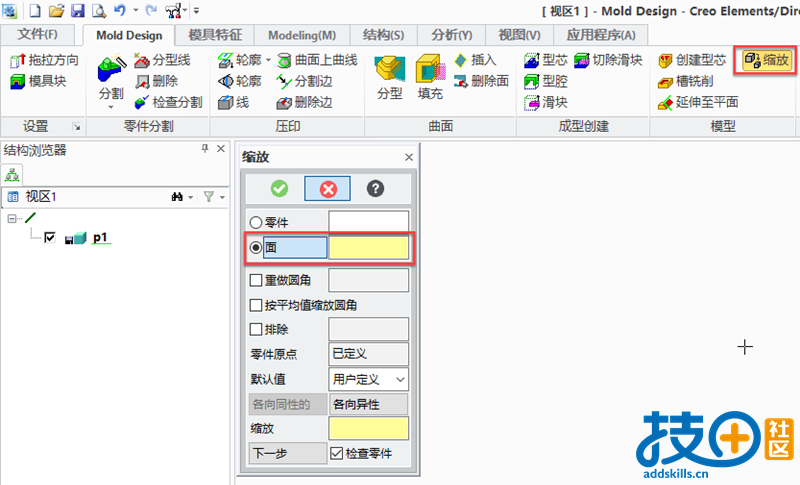Image resolution: width=800 pixels, height=485 pixels.
Task: Select the 分割边 tool
Action: point(304,81)
